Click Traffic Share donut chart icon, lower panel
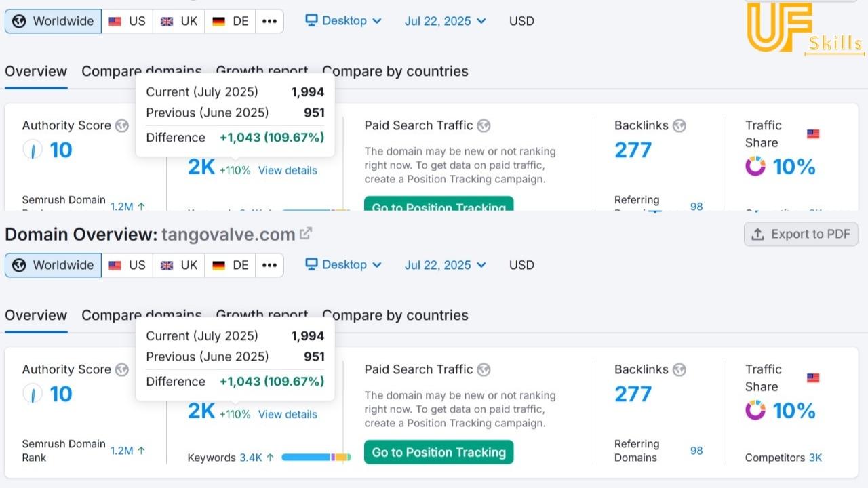 (755, 410)
